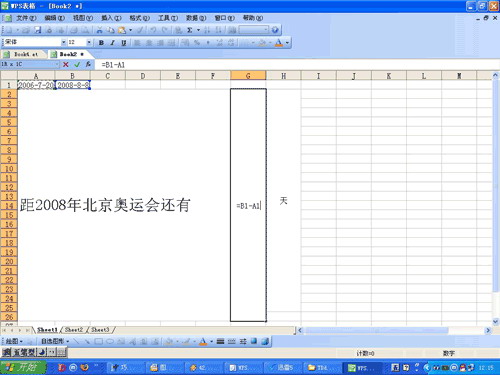Switch to the Sheet3 tab
Image resolution: width=500 pixels, height=375 pixels.
tap(100, 330)
